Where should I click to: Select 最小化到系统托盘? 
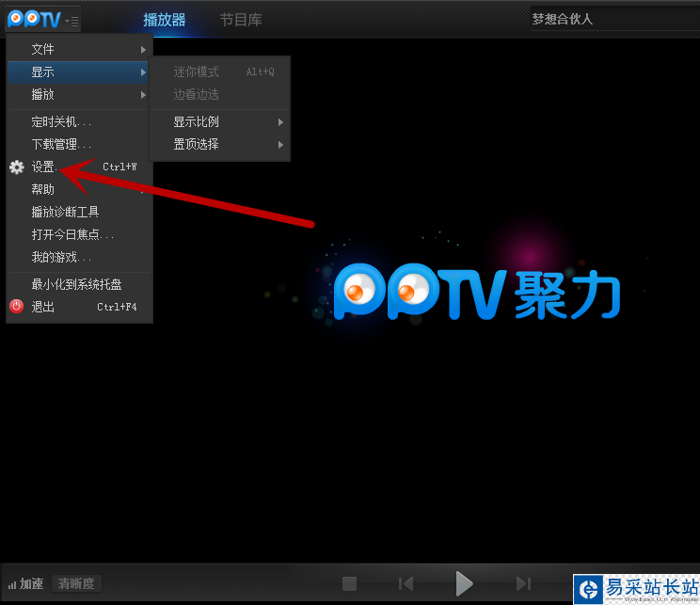pos(79,284)
